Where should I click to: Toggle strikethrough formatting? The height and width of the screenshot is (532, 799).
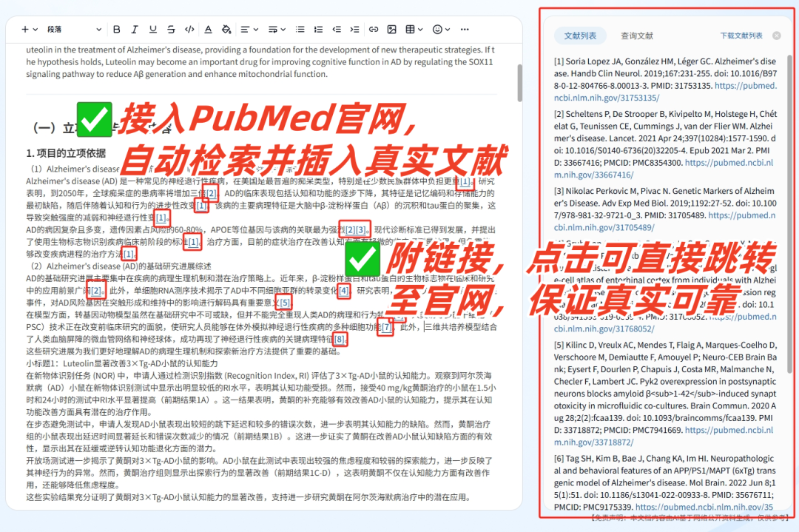171,30
